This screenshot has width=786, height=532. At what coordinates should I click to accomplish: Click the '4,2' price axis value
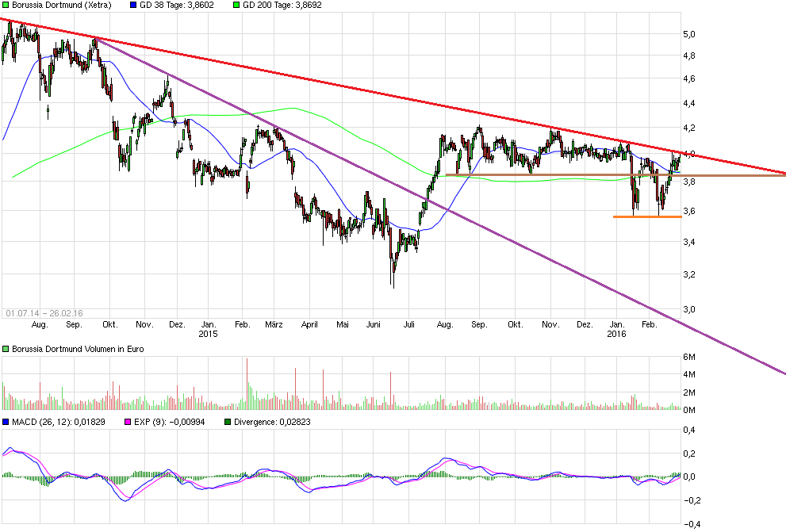pos(688,128)
